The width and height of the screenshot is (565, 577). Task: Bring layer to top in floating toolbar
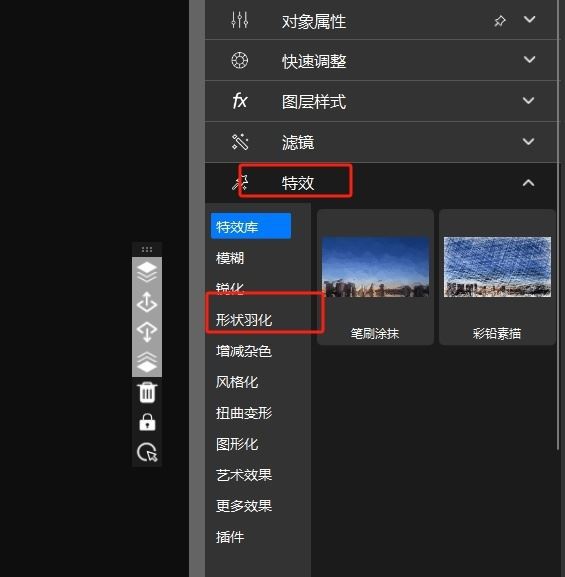click(x=147, y=272)
